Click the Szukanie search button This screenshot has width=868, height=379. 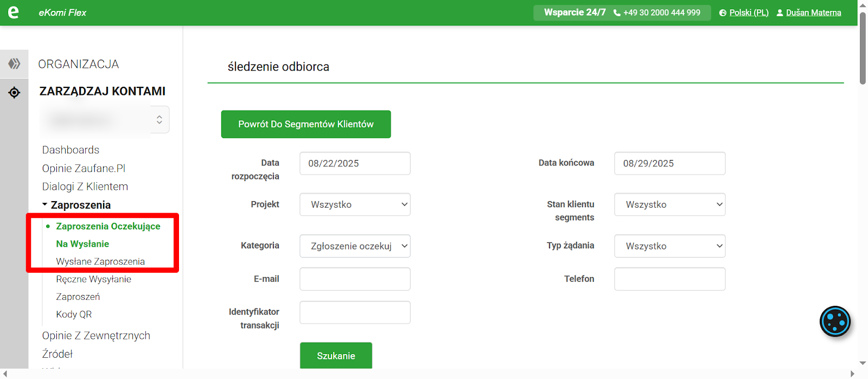(x=336, y=356)
